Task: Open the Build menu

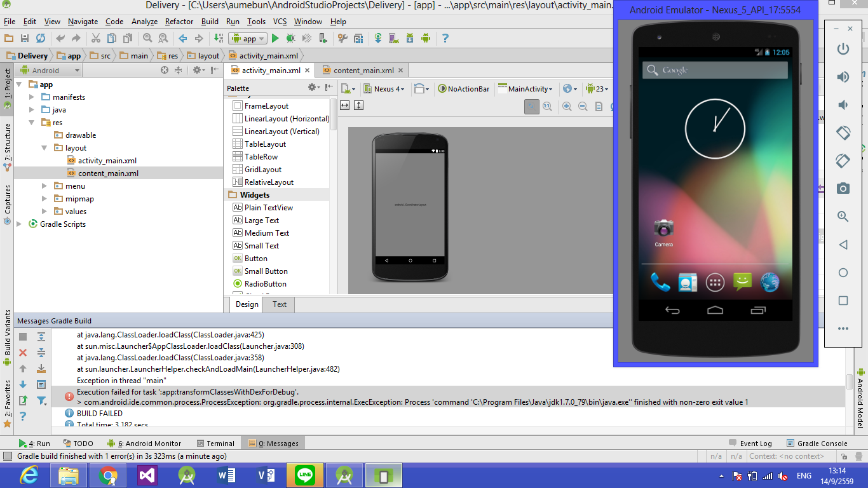Action: tap(210, 22)
